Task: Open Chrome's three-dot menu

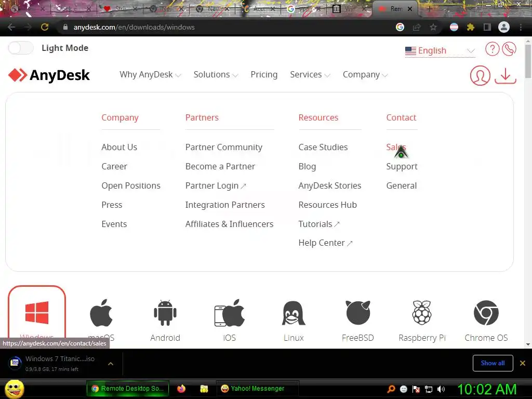Action: tap(521, 27)
